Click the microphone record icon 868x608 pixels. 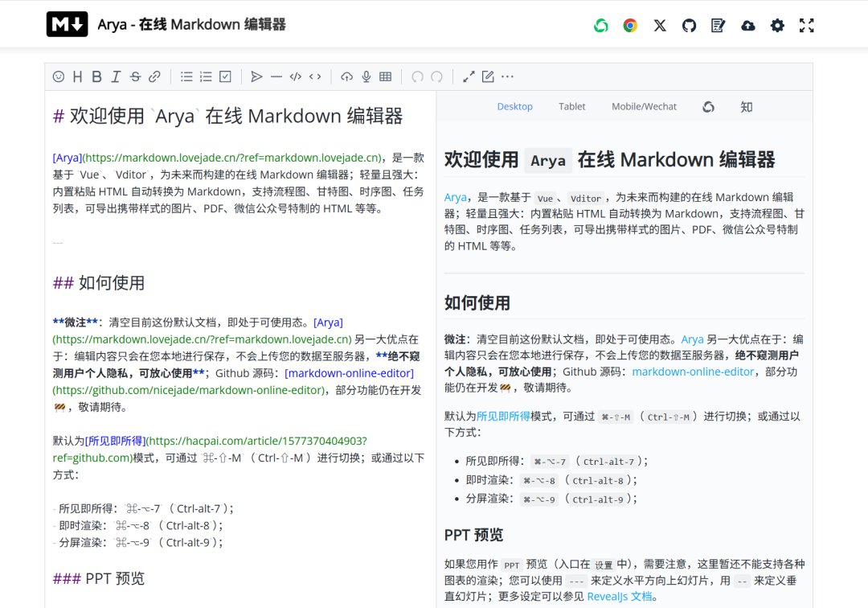click(x=366, y=76)
